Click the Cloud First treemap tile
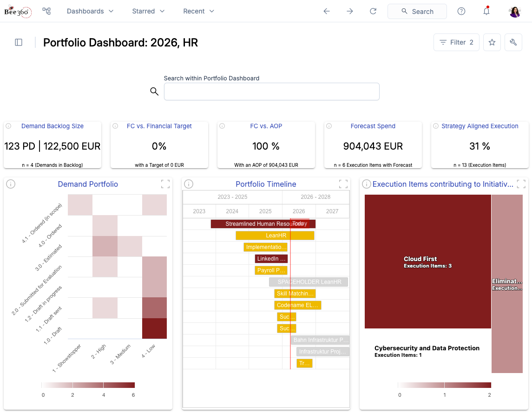Screen dimensions: 532x413 click(x=427, y=262)
